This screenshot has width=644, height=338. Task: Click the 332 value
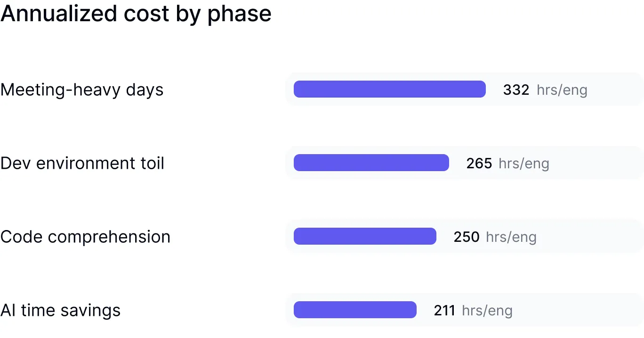pos(516,90)
